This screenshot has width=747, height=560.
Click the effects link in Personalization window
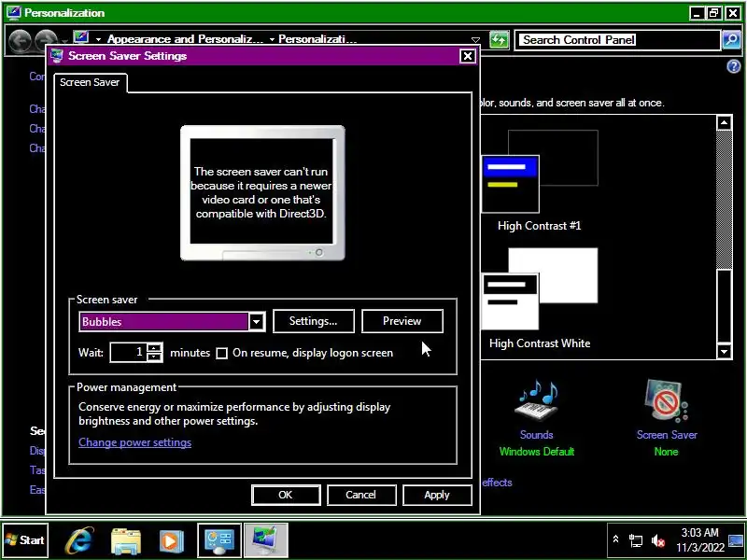coord(497,483)
